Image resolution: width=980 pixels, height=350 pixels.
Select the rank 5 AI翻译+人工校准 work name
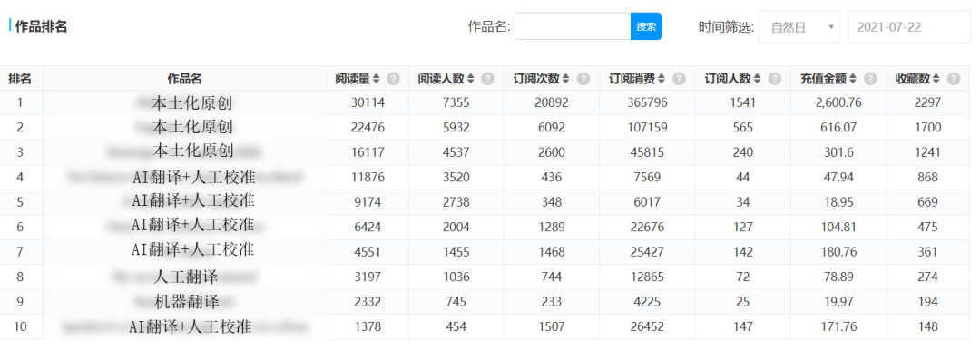click(x=194, y=201)
